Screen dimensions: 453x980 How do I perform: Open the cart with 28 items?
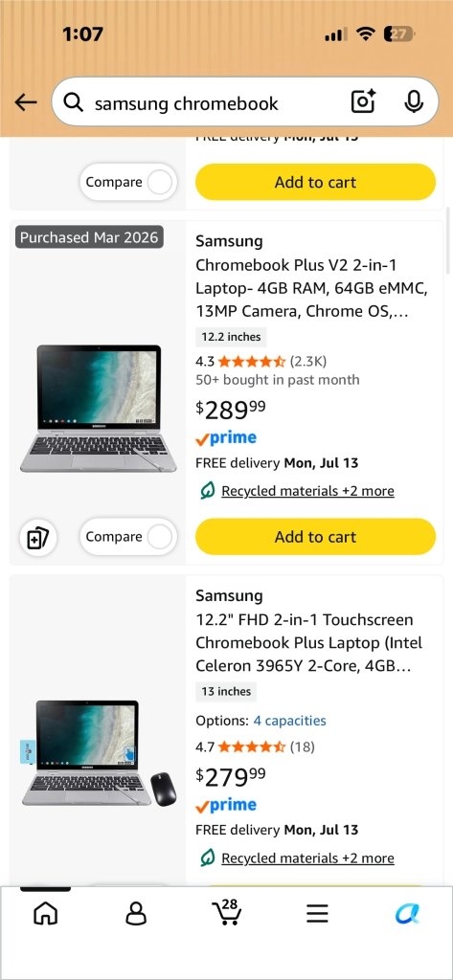(226, 912)
